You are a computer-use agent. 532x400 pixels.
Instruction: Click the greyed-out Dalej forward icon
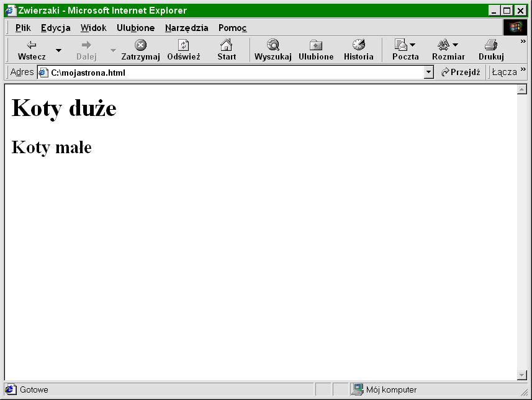[x=86, y=45]
